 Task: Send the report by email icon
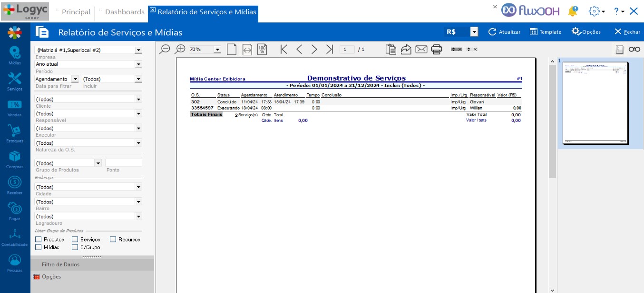point(421,50)
